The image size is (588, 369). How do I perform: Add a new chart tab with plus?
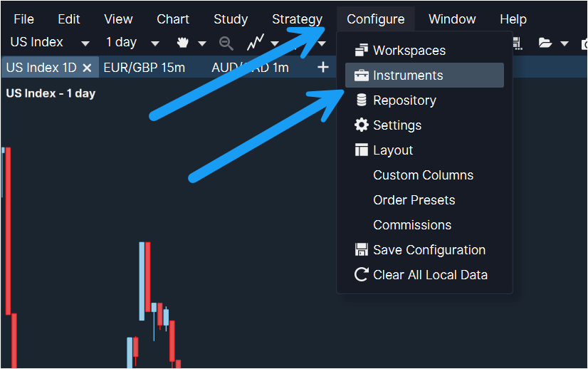(x=323, y=67)
